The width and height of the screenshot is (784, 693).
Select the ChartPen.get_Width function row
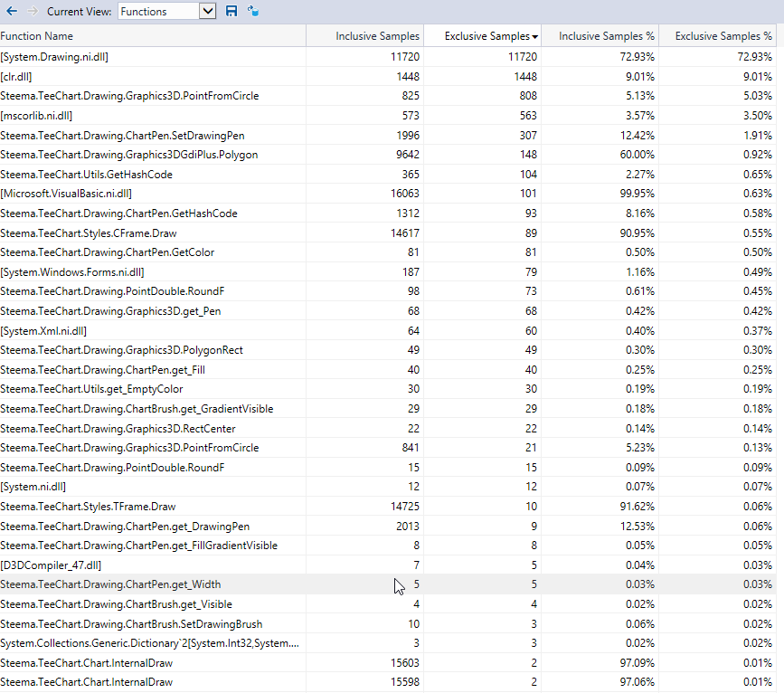(388, 584)
